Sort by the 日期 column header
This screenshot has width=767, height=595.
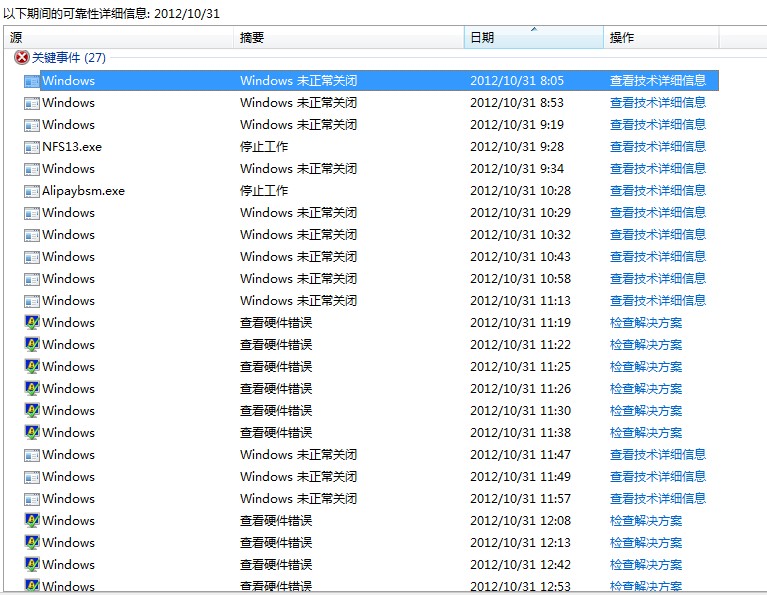point(534,37)
